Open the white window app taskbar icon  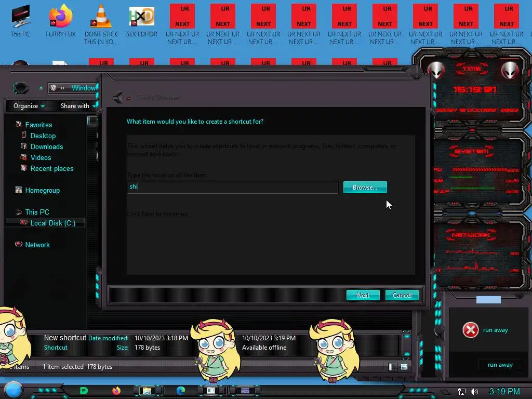211,391
